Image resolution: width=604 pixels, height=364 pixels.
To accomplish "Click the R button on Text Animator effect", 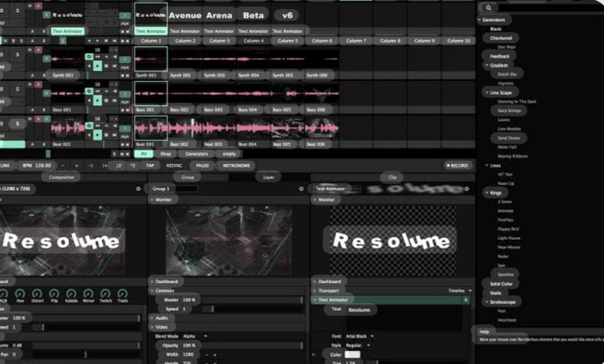I will click(466, 300).
